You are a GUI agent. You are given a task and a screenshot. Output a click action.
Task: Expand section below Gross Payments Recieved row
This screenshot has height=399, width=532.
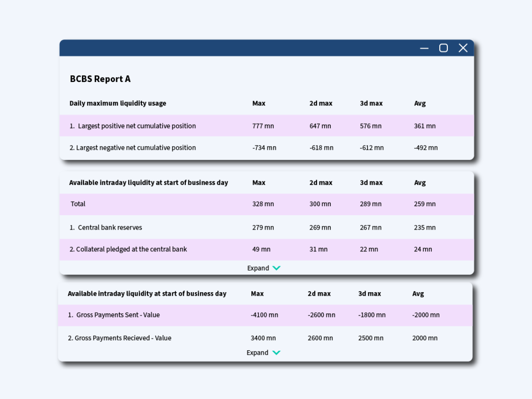263,353
